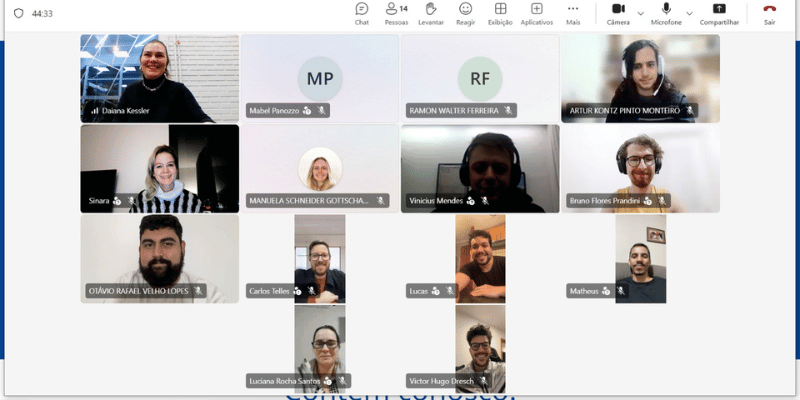Viewport: 800px width, 400px height.
Task: Click Bruno Flores Prandini's muted mic icon
Action: pyautogui.click(x=662, y=201)
